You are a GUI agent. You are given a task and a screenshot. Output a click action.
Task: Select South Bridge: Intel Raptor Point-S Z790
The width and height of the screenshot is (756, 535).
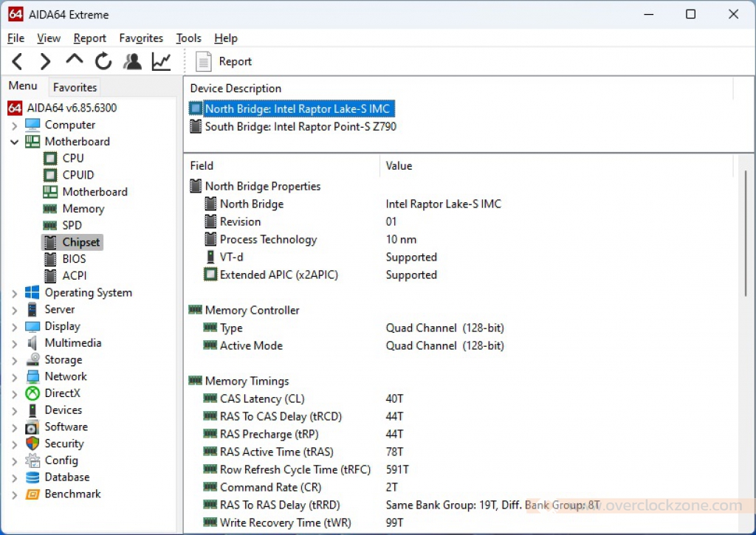(300, 127)
